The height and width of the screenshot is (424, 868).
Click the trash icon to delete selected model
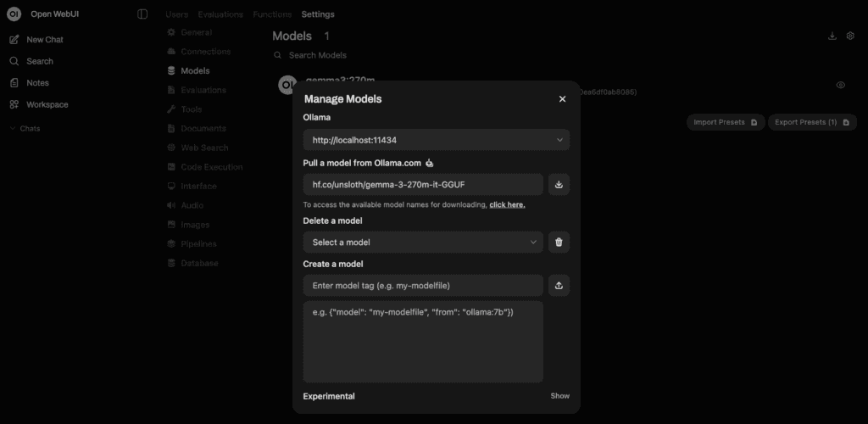[x=559, y=242]
